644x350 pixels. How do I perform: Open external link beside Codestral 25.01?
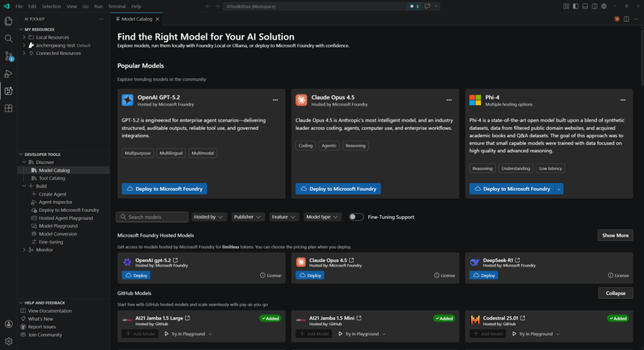click(523, 318)
